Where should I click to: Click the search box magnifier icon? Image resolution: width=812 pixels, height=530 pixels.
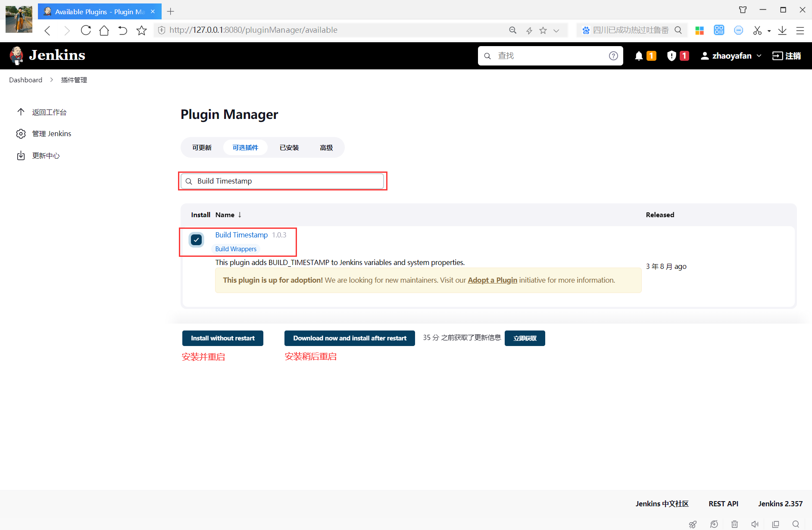click(x=678, y=30)
